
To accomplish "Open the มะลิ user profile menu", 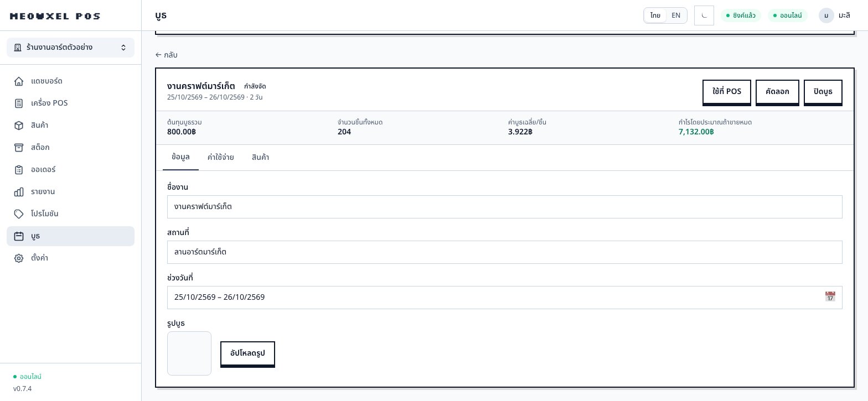I will [x=835, y=15].
